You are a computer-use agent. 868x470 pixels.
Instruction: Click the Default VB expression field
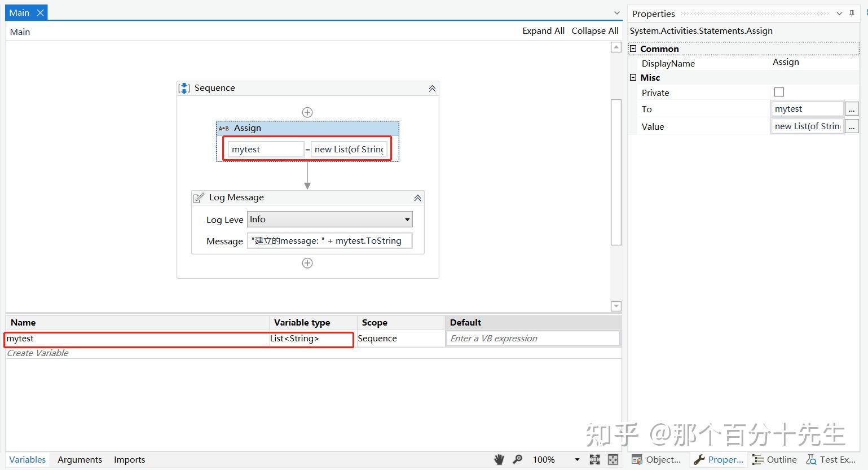[532, 339]
